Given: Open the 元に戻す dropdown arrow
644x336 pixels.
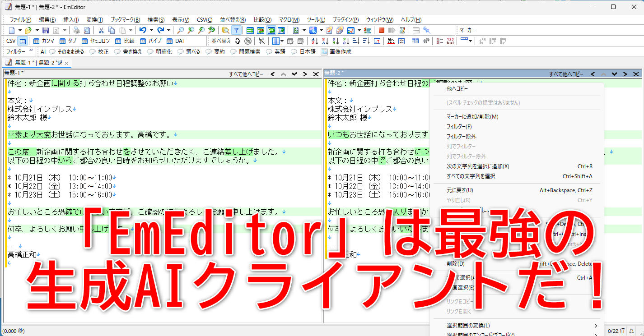Looking at the screenshot, I should 151,30.
